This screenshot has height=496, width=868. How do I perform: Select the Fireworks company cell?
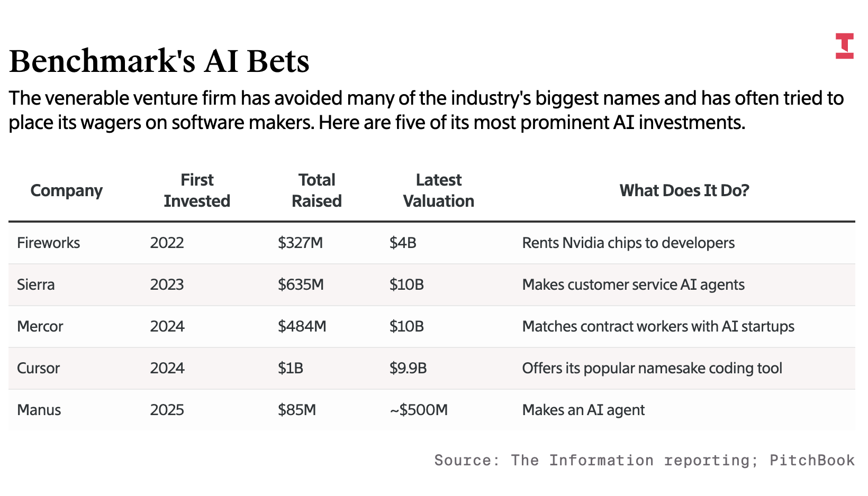48,243
